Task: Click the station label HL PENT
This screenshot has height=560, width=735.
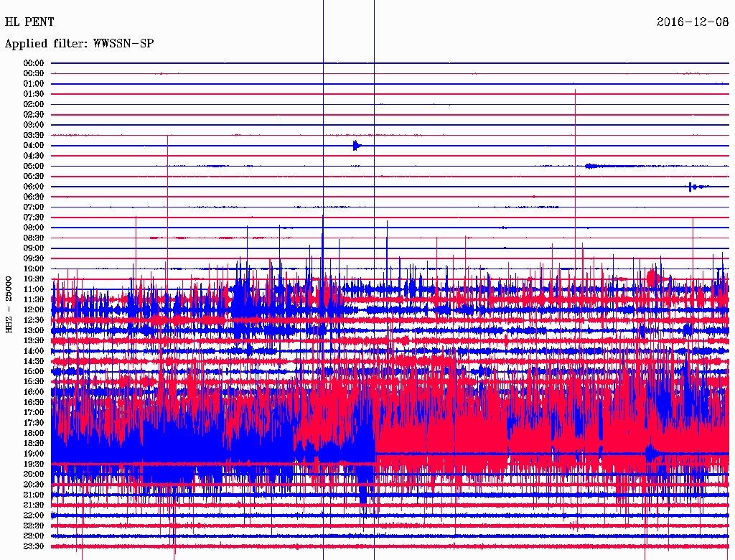Action: [29, 22]
